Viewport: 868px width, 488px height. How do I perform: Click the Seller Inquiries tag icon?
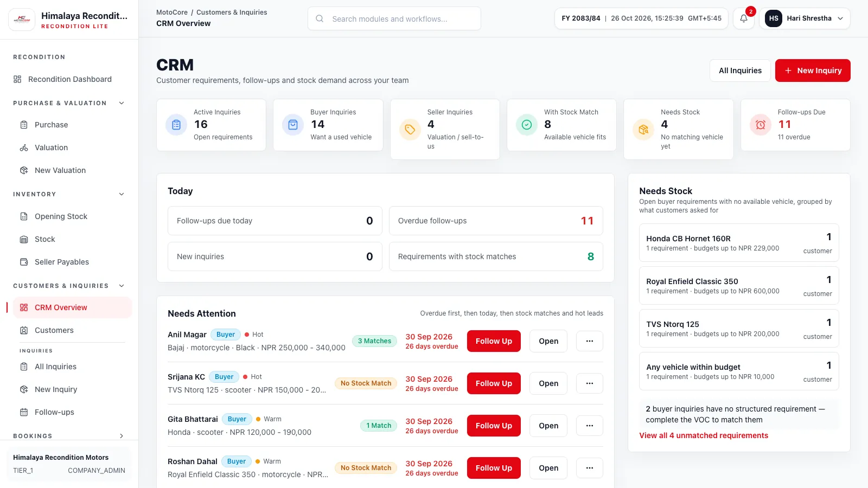(410, 129)
